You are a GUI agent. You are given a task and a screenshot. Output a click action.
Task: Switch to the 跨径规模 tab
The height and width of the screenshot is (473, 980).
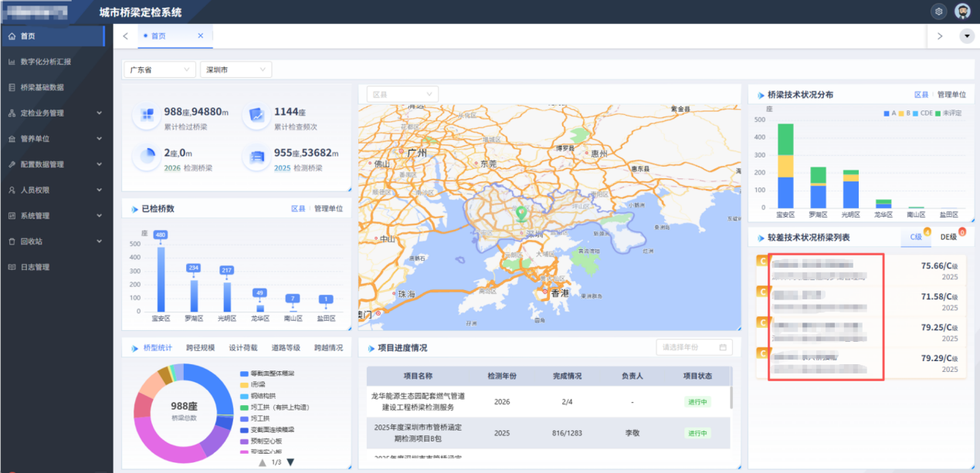coord(200,348)
